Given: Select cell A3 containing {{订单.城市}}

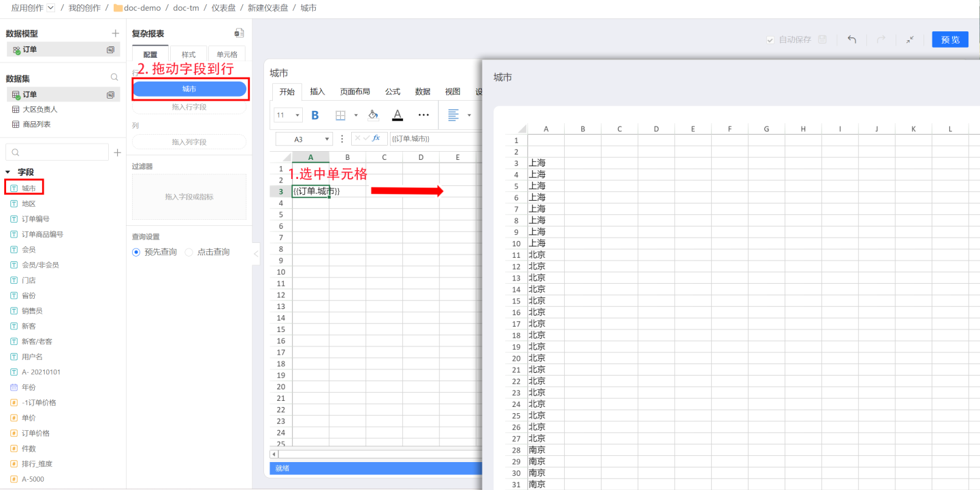Looking at the screenshot, I should [311, 191].
